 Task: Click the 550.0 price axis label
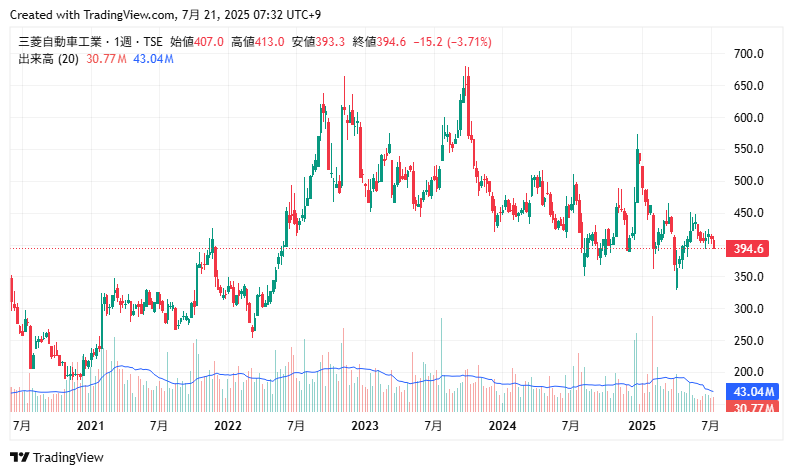[748, 149]
